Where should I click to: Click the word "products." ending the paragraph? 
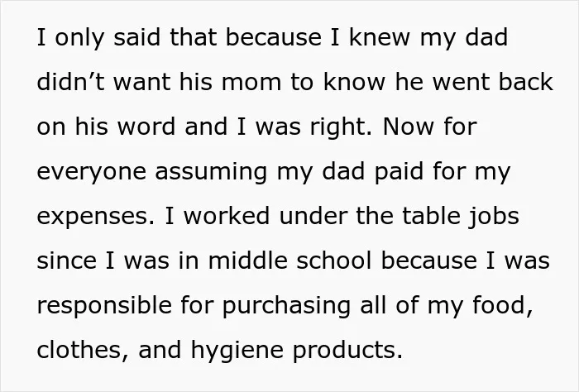347,351
